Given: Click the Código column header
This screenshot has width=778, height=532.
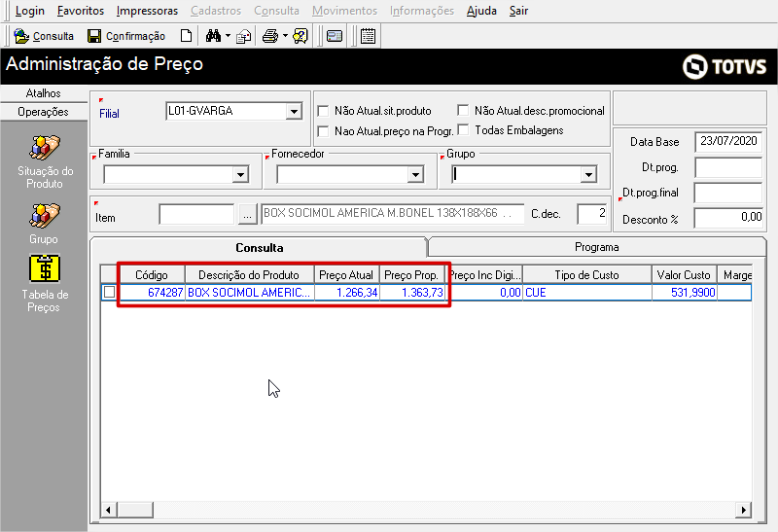Looking at the screenshot, I should click(x=152, y=275).
